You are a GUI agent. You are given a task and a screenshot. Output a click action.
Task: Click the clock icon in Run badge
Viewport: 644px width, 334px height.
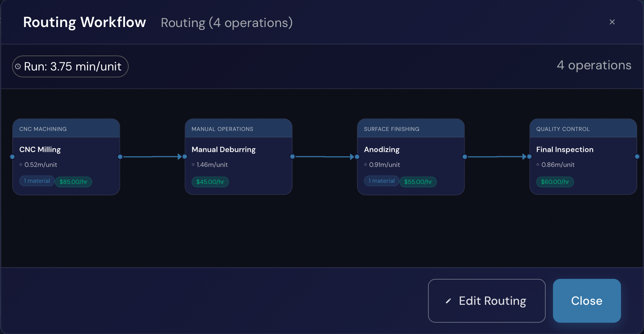(x=18, y=66)
